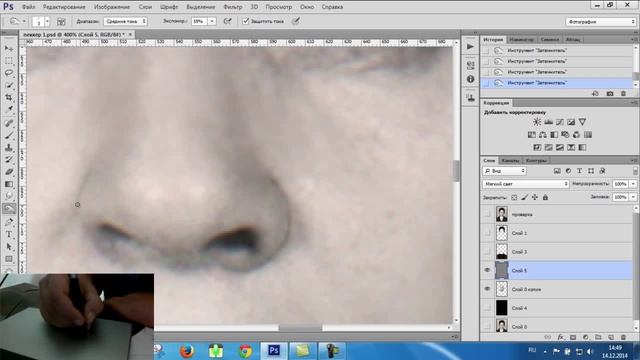Switch to the Каналы tab

[510, 160]
